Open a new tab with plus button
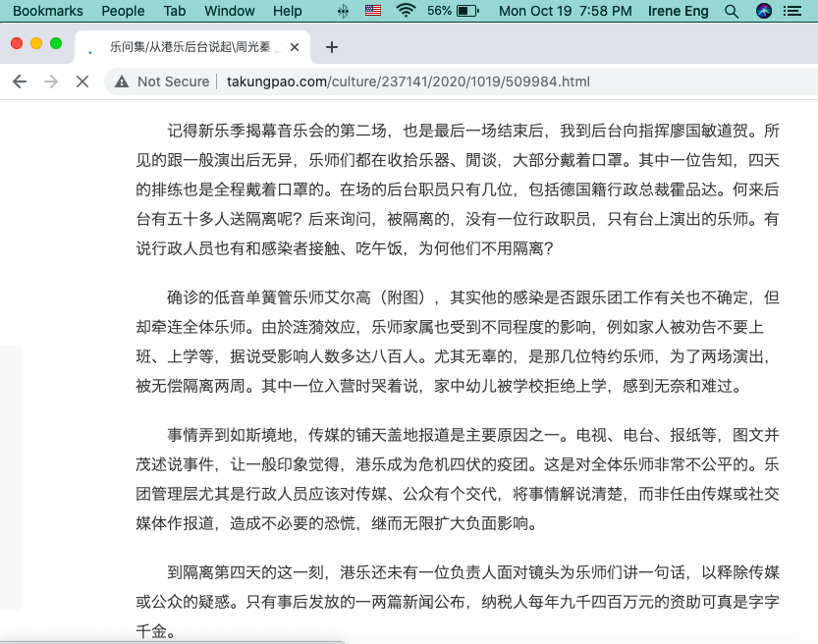 pyautogui.click(x=332, y=47)
